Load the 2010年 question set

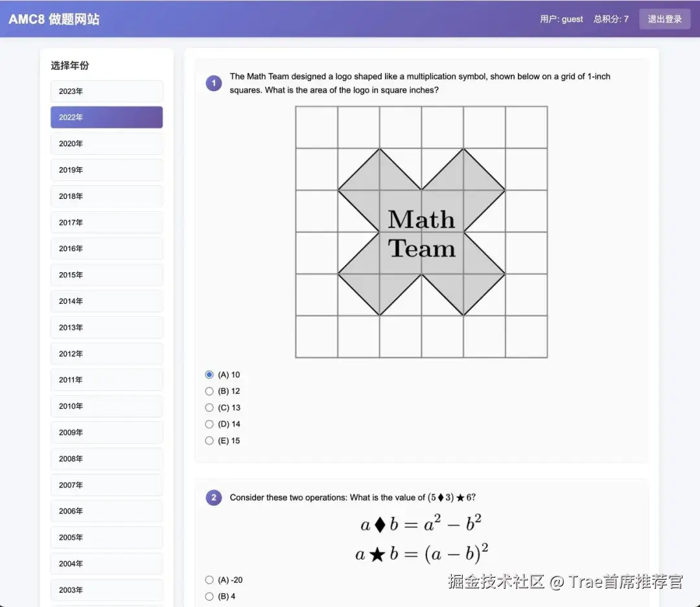[x=107, y=406]
